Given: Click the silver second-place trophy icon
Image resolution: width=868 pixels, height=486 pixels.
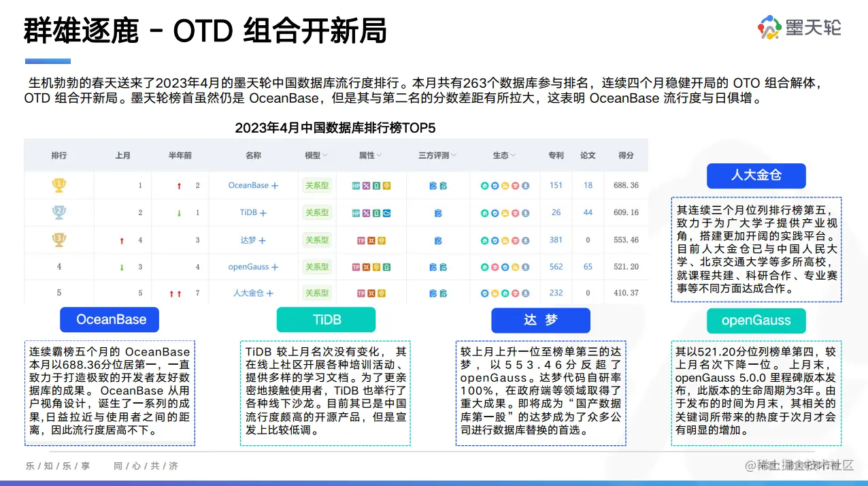Looking at the screenshot, I should [59, 212].
